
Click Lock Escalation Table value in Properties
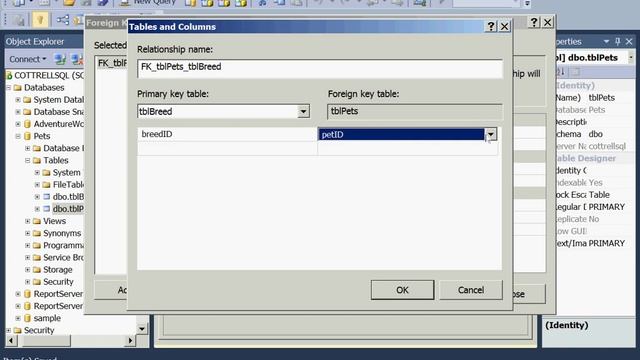click(599, 195)
